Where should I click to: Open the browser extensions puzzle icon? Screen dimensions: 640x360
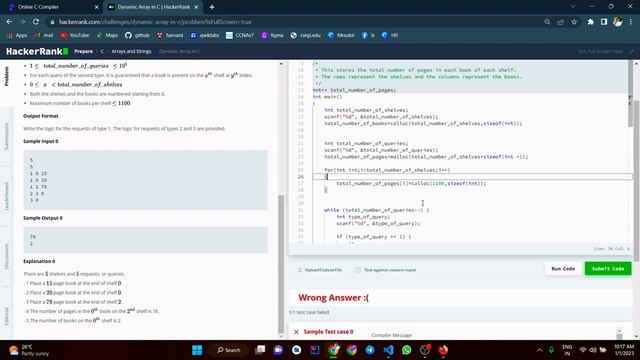tap(590, 22)
